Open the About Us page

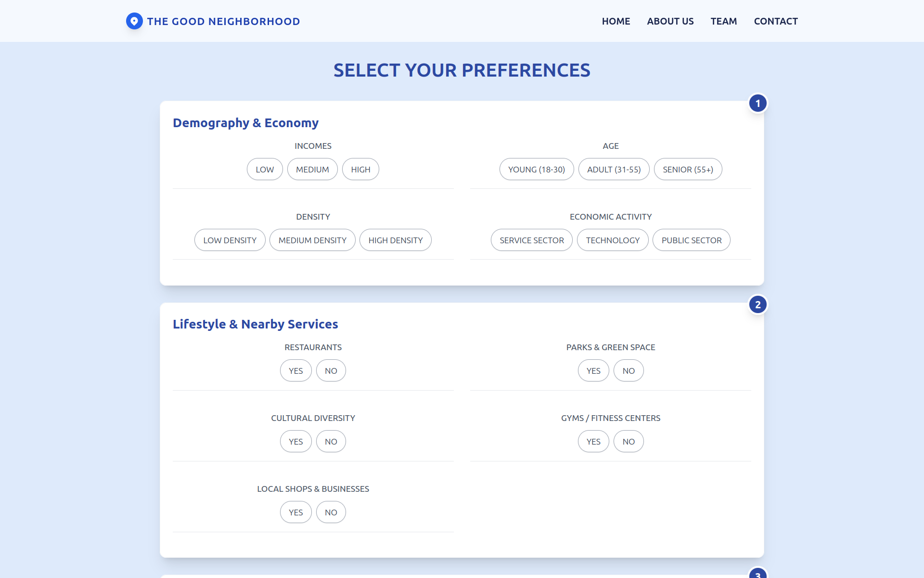click(670, 21)
